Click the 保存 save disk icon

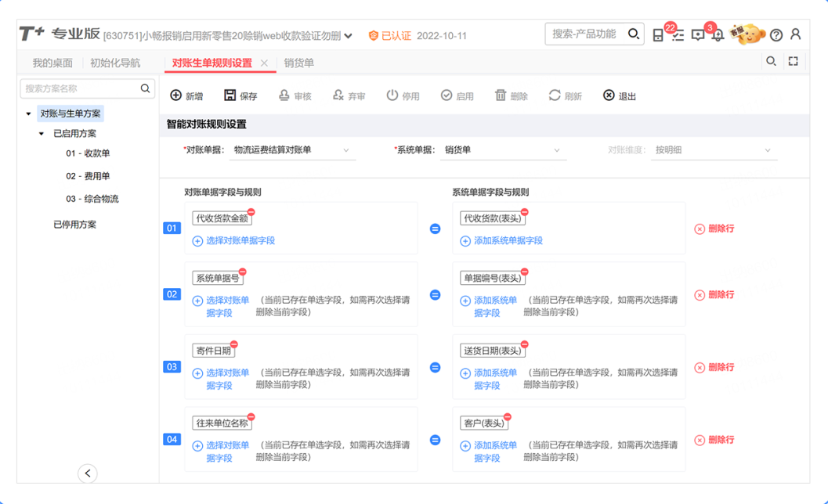pos(230,95)
